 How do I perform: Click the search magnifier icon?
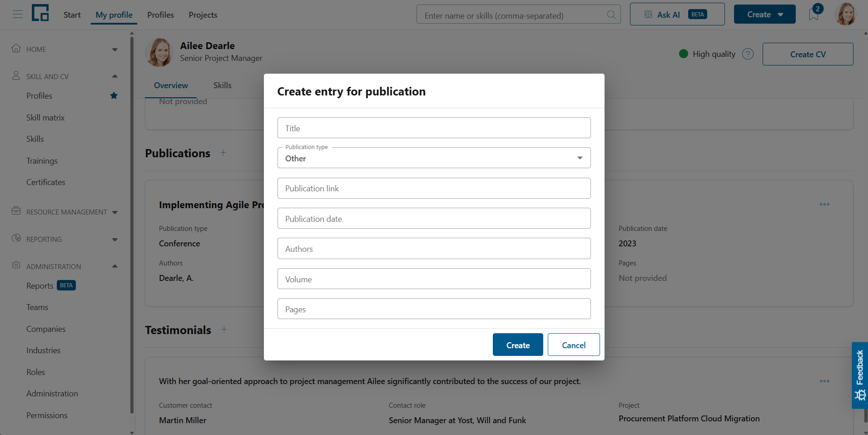pos(611,15)
